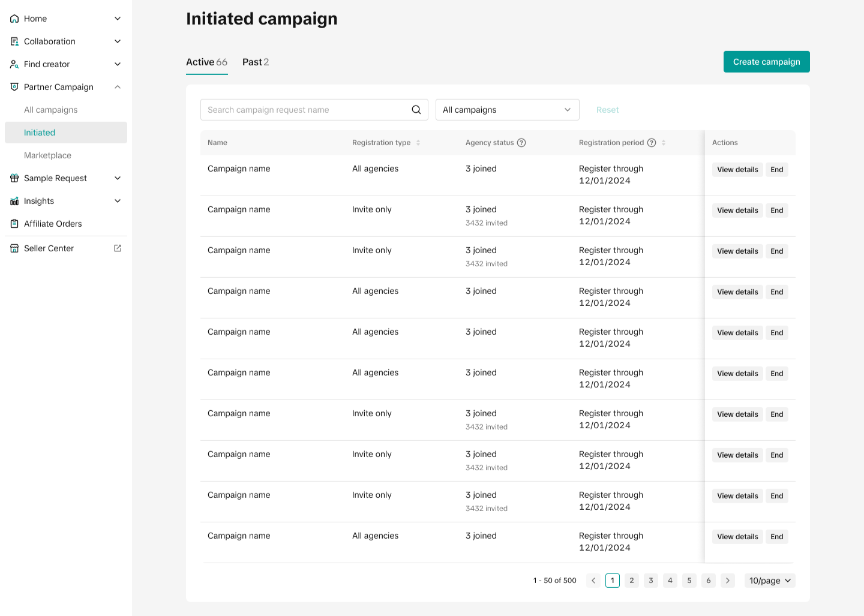Viewport: 864px width, 616px height.
Task: Click the search magnifier icon
Action: tap(416, 110)
